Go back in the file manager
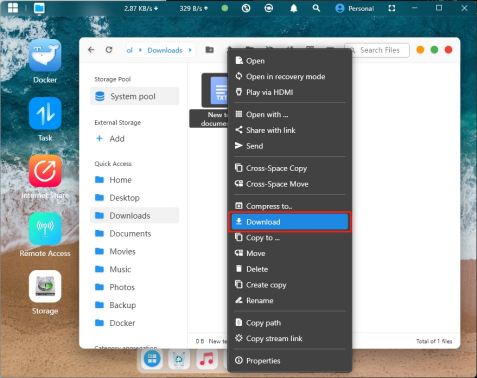The width and height of the screenshot is (477, 378). click(91, 50)
